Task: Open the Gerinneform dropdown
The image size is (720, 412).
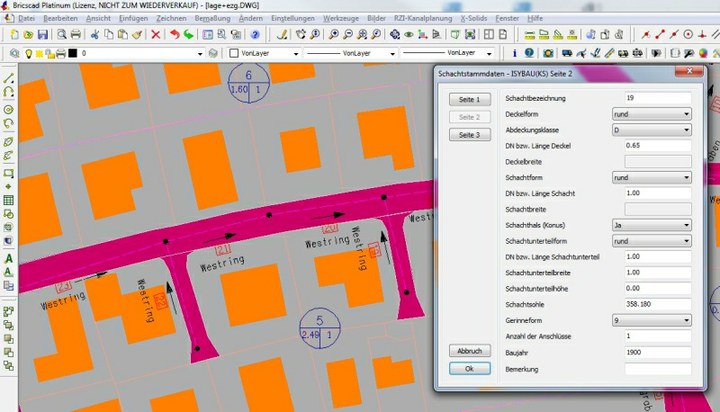Action: [686, 320]
